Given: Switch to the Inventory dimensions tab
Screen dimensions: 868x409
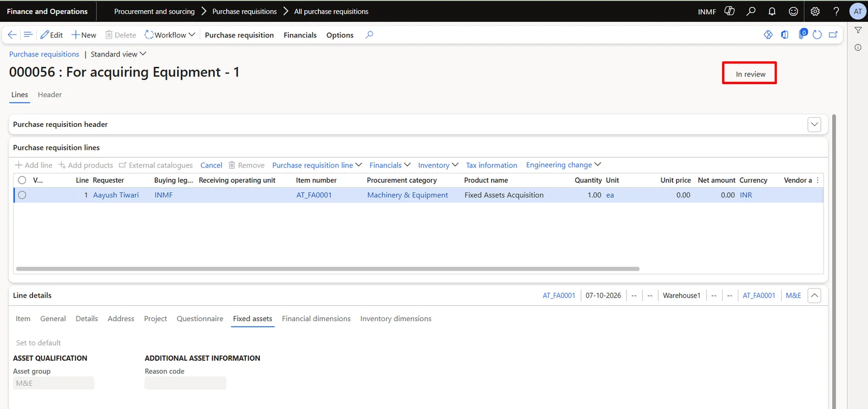Looking at the screenshot, I should [x=396, y=319].
